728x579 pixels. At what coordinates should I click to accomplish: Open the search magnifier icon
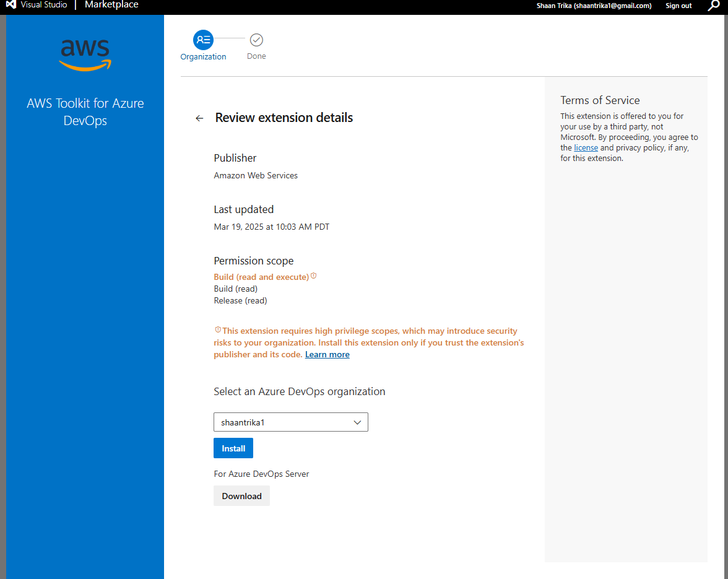click(x=714, y=6)
